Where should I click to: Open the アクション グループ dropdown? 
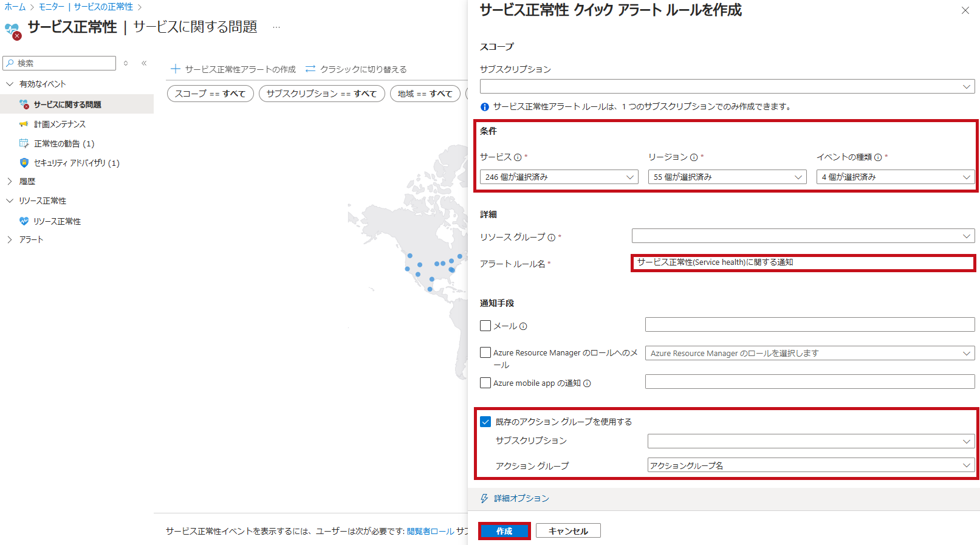811,465
